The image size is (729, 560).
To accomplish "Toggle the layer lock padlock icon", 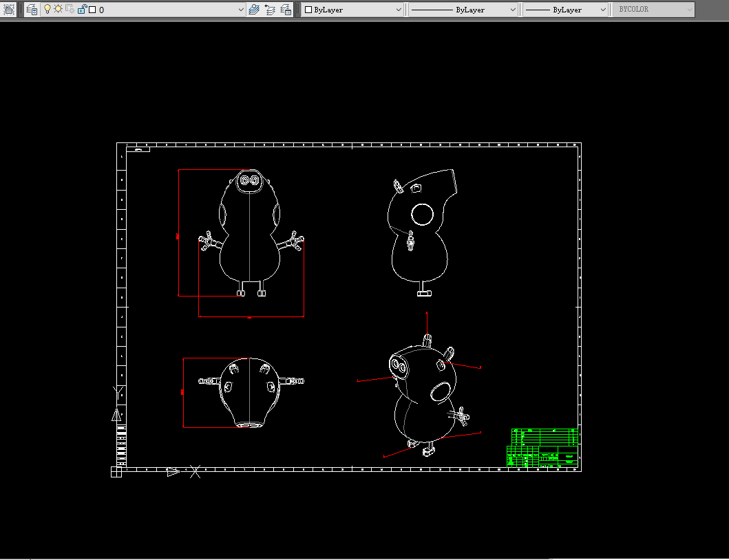I will pyautogui.click(x=82, y=9).
